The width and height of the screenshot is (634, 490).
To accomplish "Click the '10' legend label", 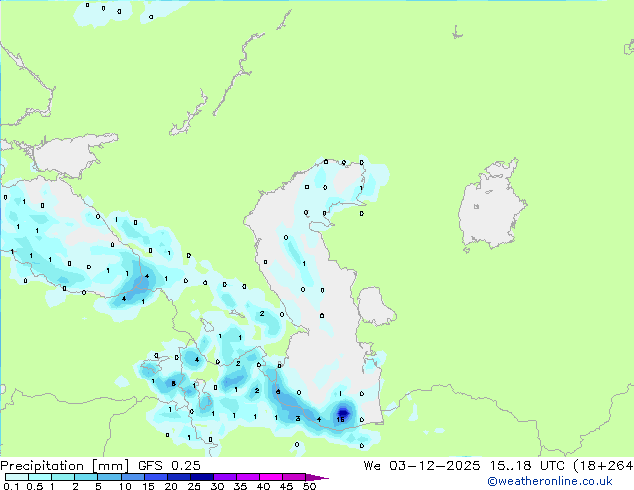I will (125, 486).
